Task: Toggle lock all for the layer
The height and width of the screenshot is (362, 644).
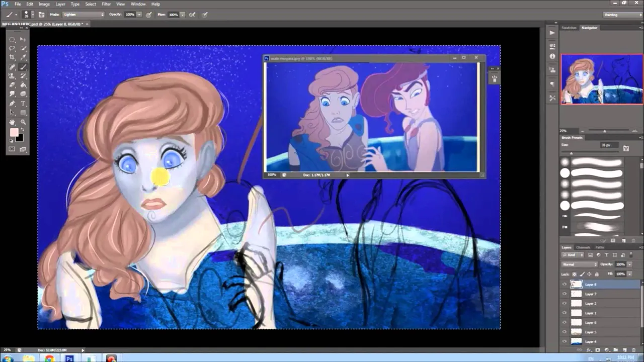Action: (x=597, y=274)
